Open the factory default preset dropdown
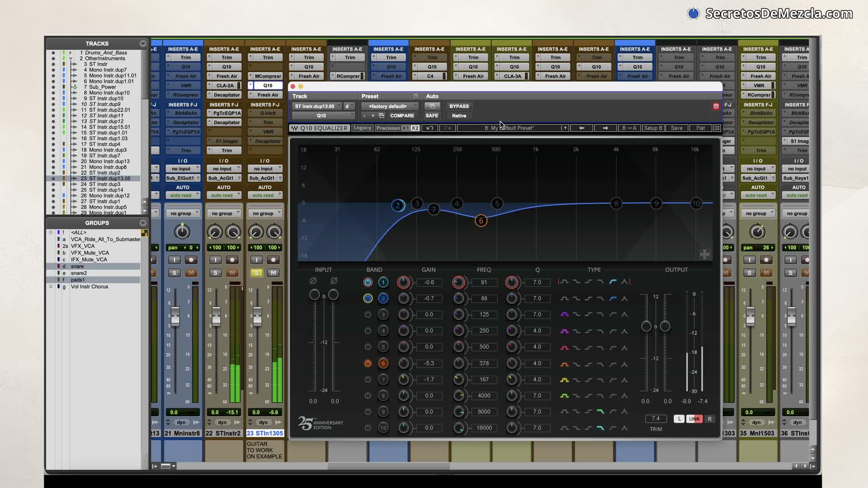Screen dimensions: 868x488 (390, 106)
